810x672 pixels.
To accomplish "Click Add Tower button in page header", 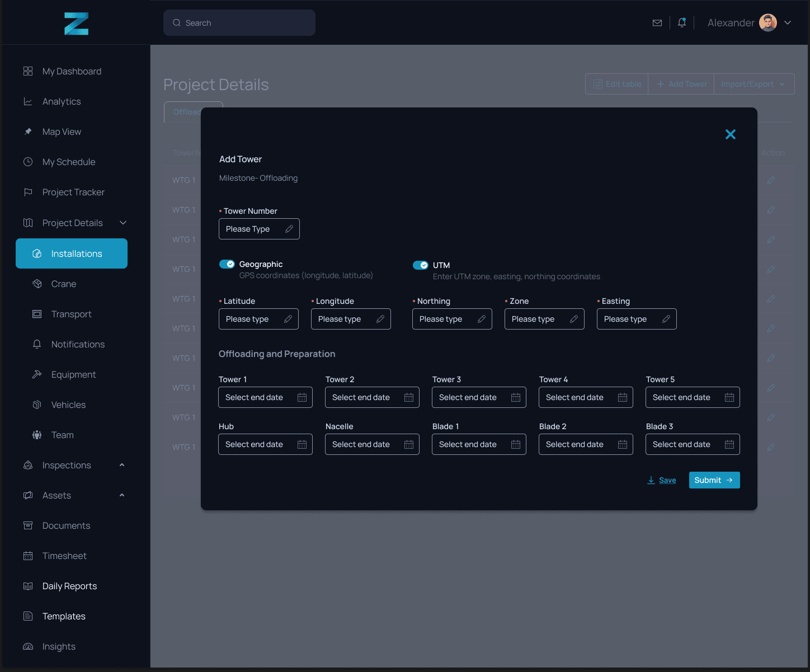I will point(681,84).
